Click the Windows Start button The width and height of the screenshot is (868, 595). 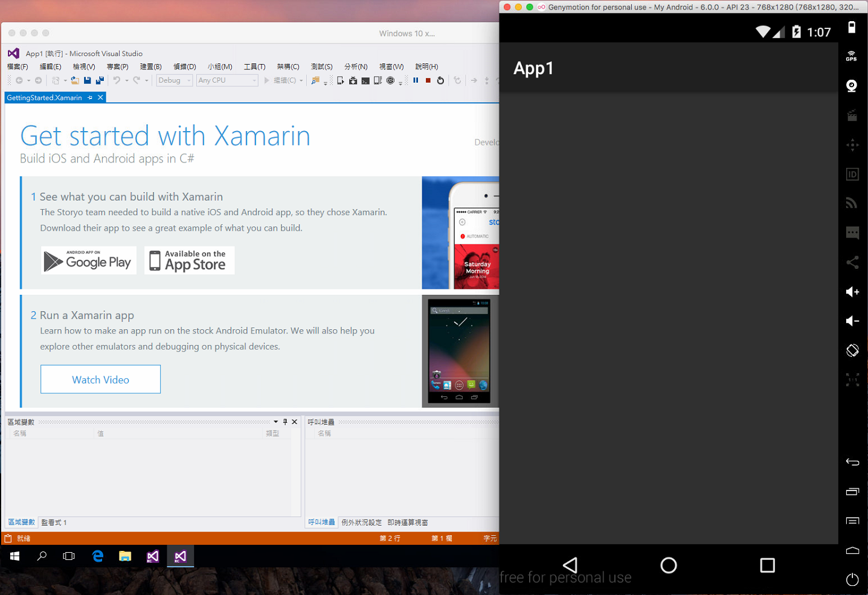click(x=14, y=556)
